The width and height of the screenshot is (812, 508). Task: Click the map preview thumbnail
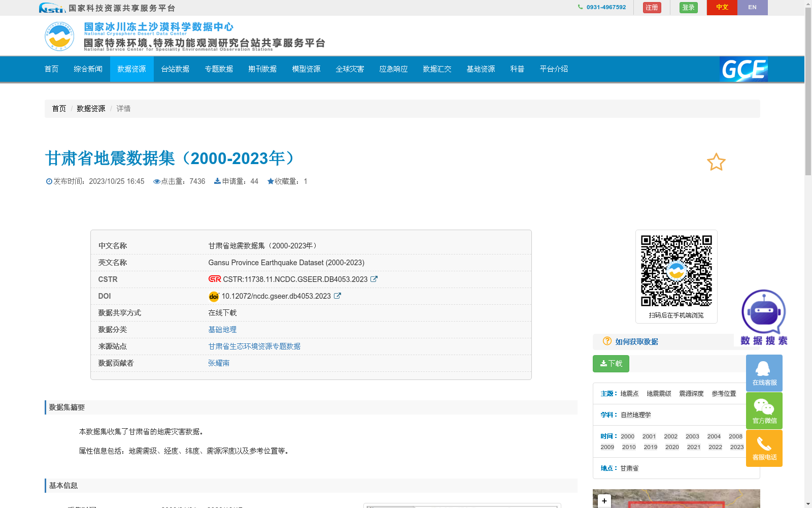[676, 499]
